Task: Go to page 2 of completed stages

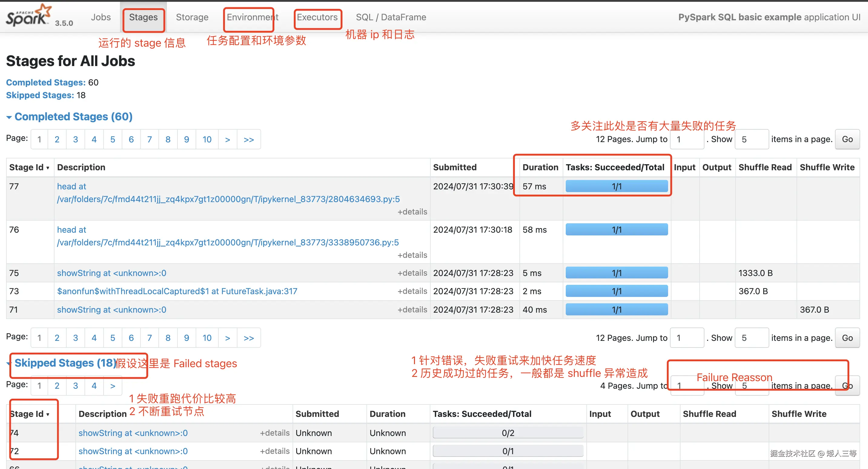Action: pyautogui.click(x=57, y=139)
